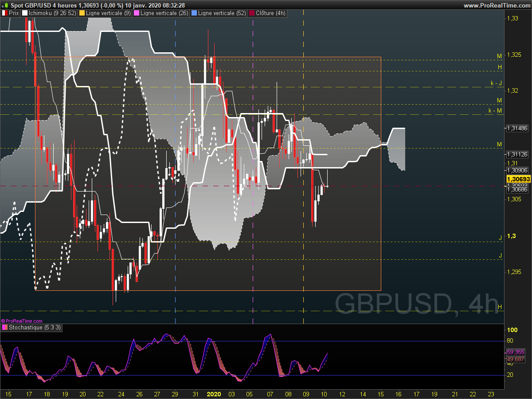Select the Ligne verticale (26) legend entry

coord(160,13)
